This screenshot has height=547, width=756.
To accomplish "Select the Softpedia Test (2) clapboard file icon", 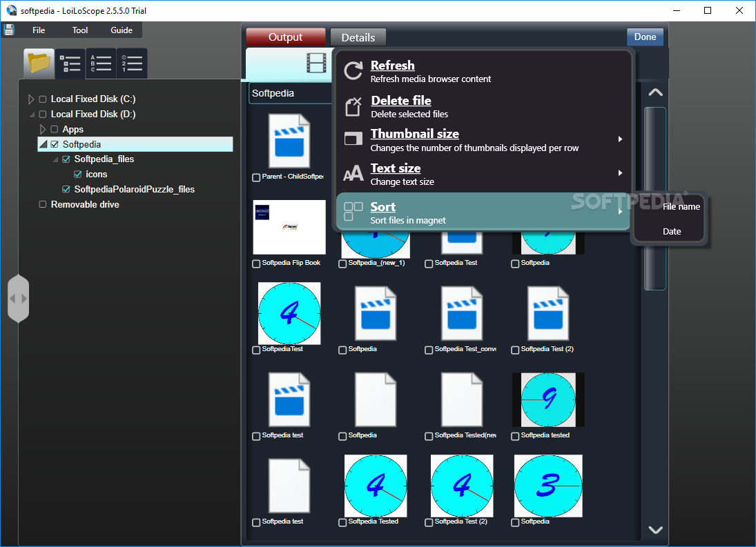I will [548, 313].
